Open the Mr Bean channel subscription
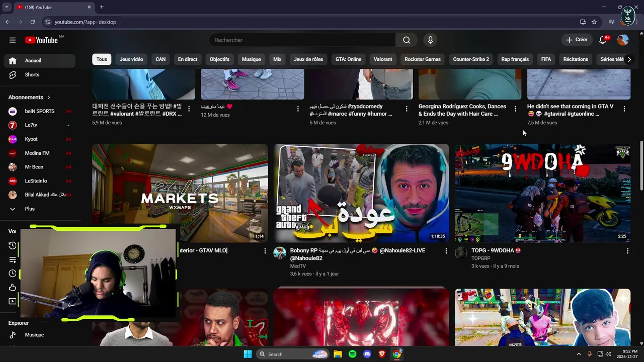Screen dimensions: 644x362 pyautogui.click(x=40, y=167)
